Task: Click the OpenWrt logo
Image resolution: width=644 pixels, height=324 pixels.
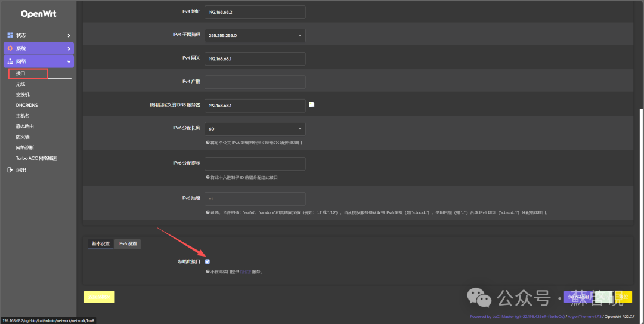Action: [x=39, y=14]
